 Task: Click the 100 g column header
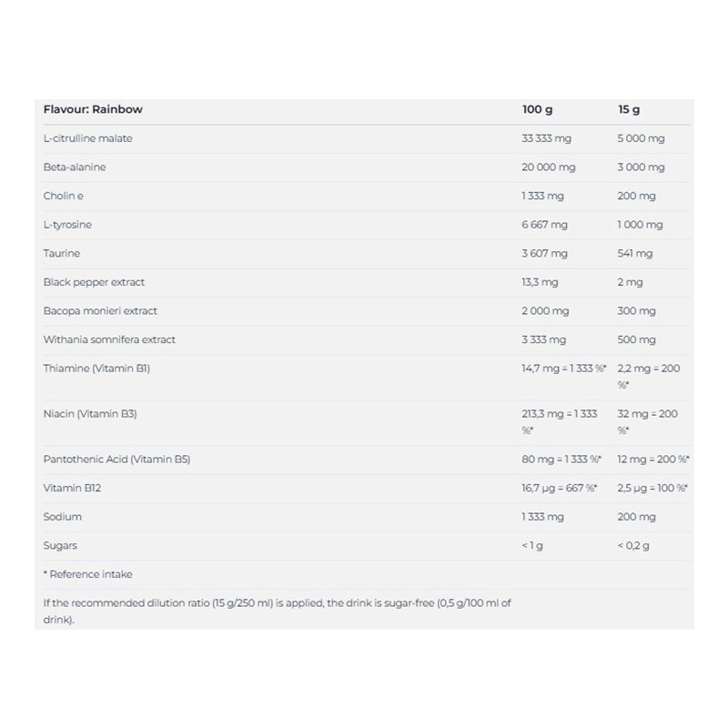[537, 109]
